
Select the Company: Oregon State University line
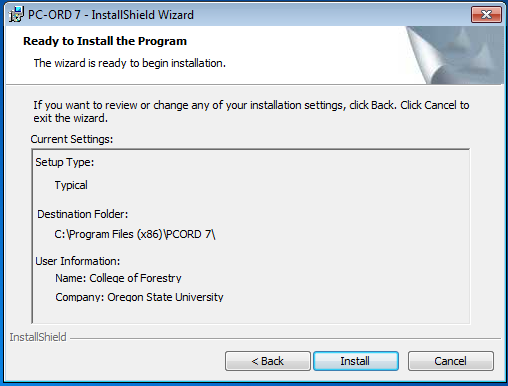click(139, 297)
